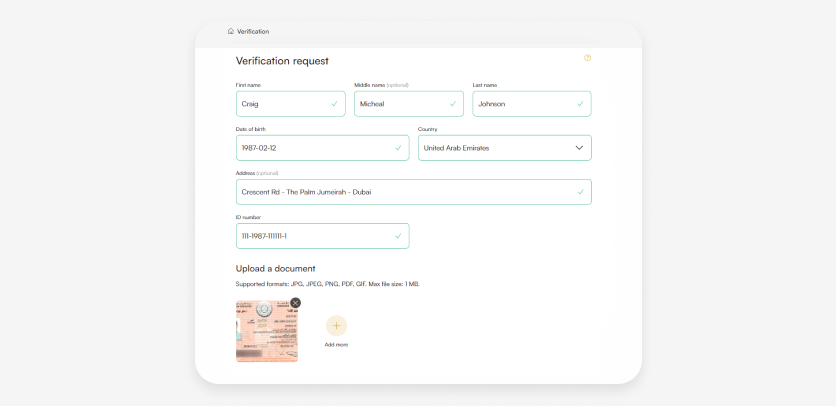Open the help question mark icon
Image resolution: width=836 pixels, height=406 pixels.
(x=587, y=58)
